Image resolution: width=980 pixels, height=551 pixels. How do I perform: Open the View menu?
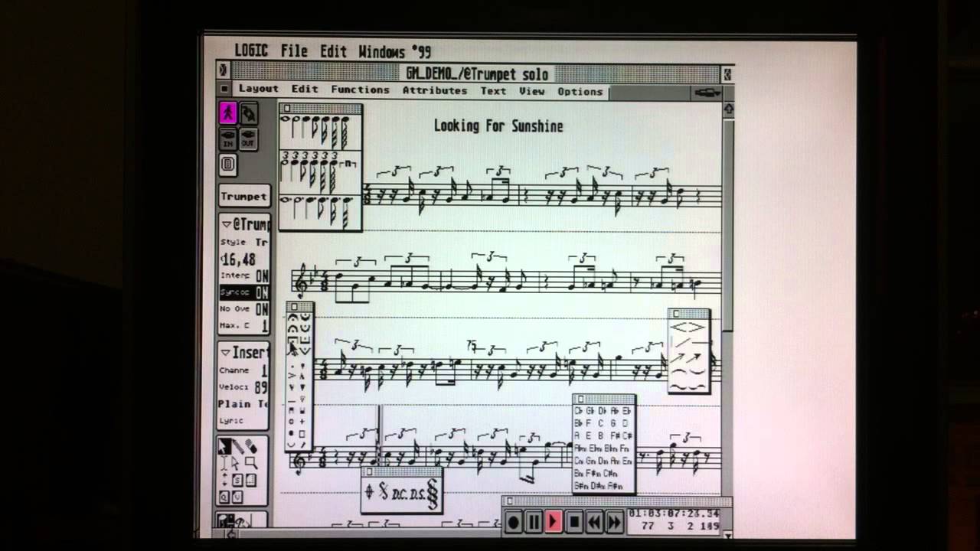click(531, 91)
